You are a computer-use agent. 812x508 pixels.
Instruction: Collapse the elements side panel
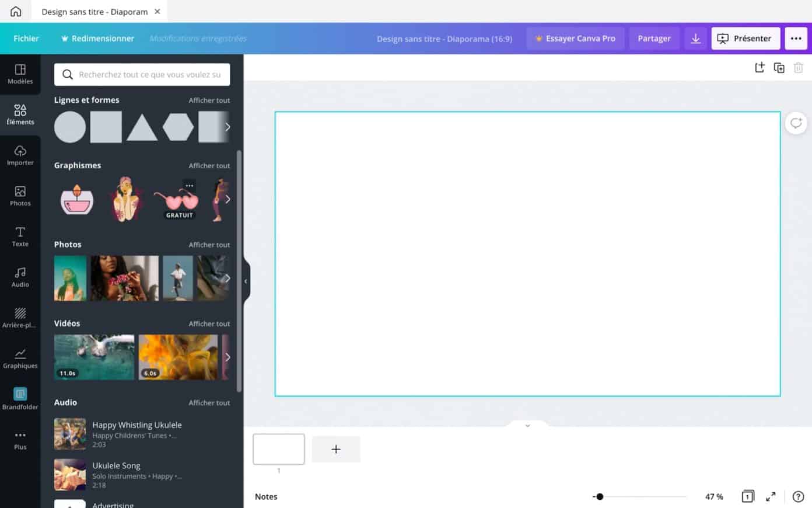click(246, 281)
